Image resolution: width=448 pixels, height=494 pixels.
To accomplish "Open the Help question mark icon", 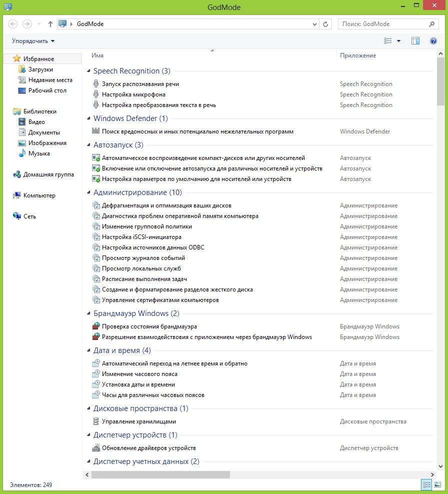I will pyautogui.click(x=433, y=41).
